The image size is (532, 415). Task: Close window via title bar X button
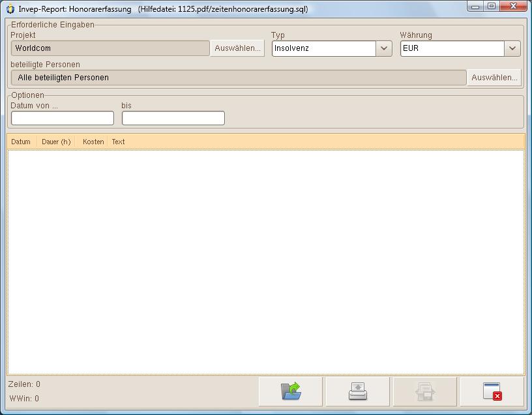(513, 7)
